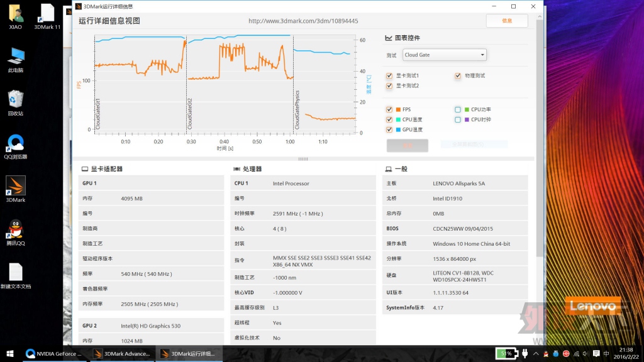Click the blue GPU温度 color swatch
Image resolution: width=644 pixels, height=362 pixels.
tap(398, 129)
